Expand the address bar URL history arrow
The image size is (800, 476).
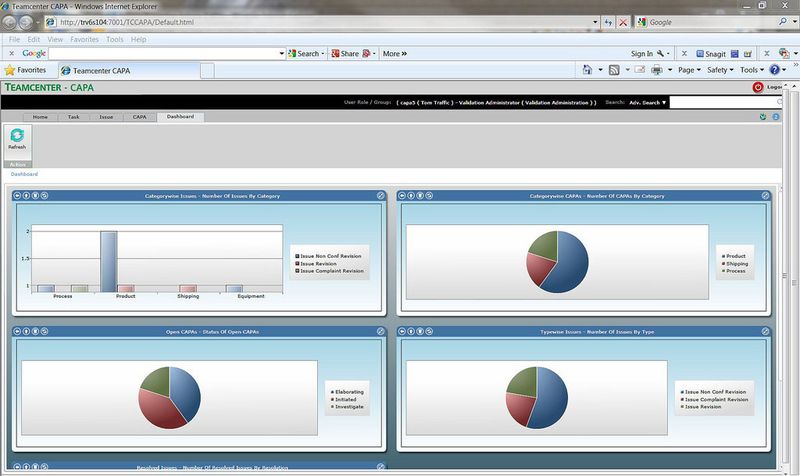click(595, 22)
